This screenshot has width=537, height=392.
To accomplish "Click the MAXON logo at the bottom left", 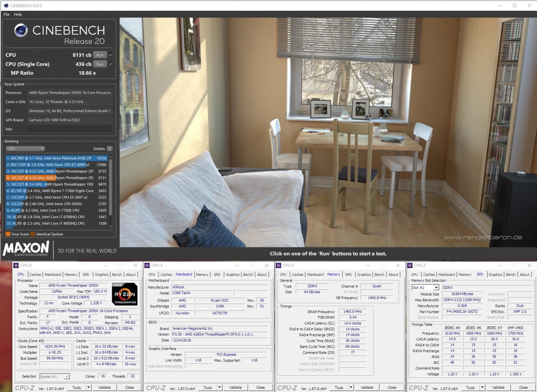I will pos(26,249).
